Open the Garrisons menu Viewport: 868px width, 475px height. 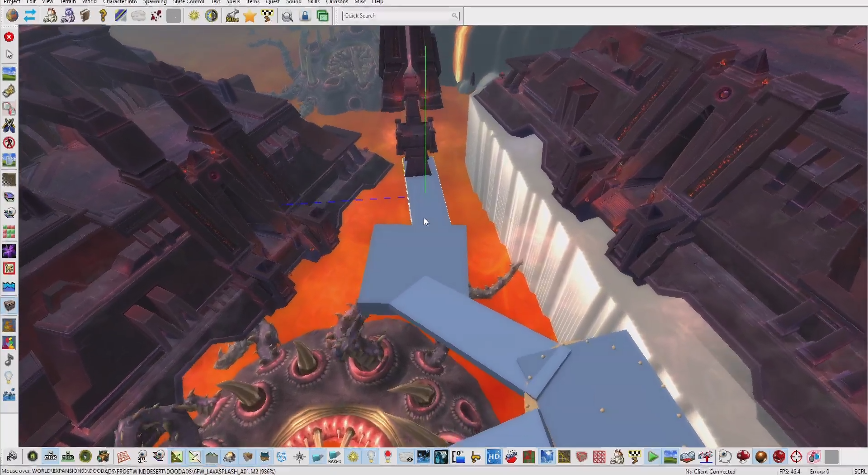[x=337, y=2]
